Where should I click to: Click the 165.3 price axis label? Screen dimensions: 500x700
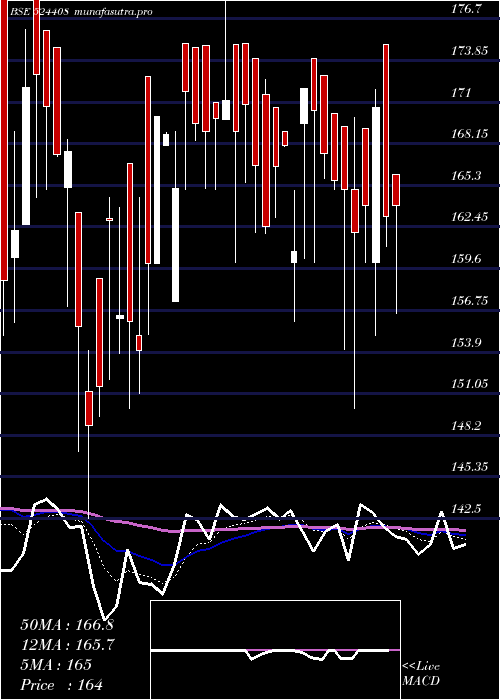pos(466,175)
